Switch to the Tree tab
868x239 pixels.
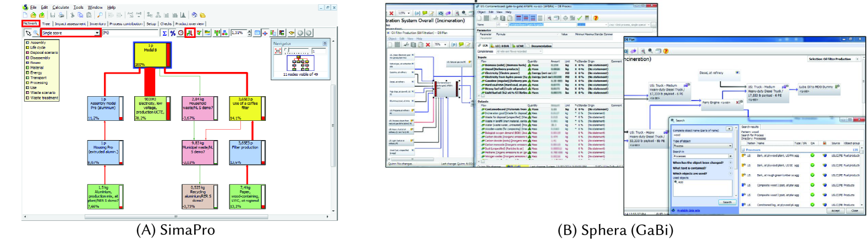click(x=46, y=24)
